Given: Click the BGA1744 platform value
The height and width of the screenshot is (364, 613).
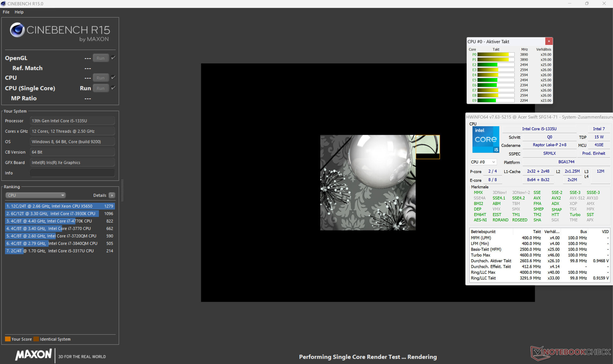Looking at the screenshot, I should click(566, 162).
